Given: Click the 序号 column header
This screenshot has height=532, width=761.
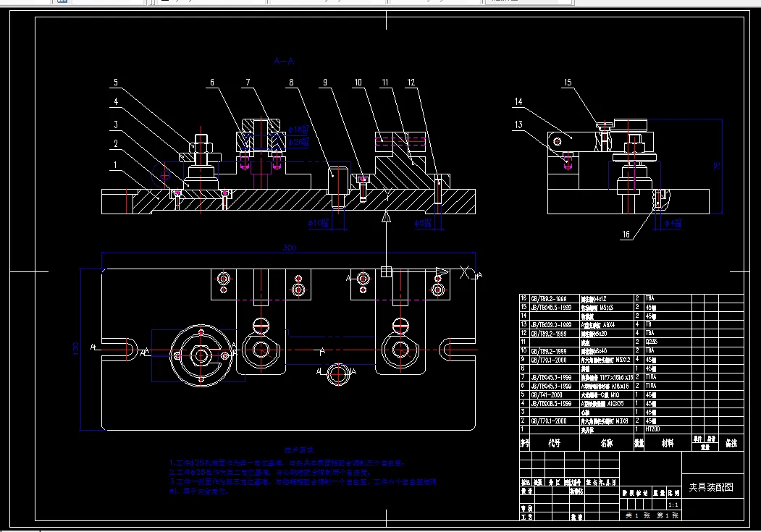Looking at the screenshot, I should pyautogui.click(x=525, y=443).
